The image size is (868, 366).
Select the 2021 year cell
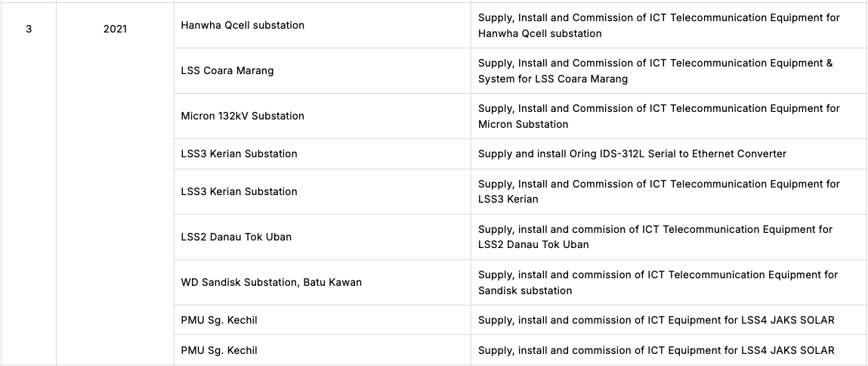[115, 29]
